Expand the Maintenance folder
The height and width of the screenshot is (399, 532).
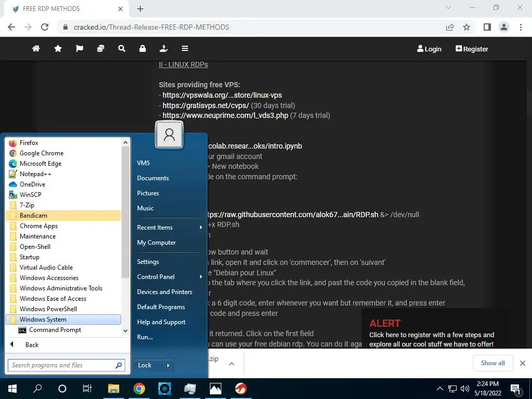(x=63, y=236)
